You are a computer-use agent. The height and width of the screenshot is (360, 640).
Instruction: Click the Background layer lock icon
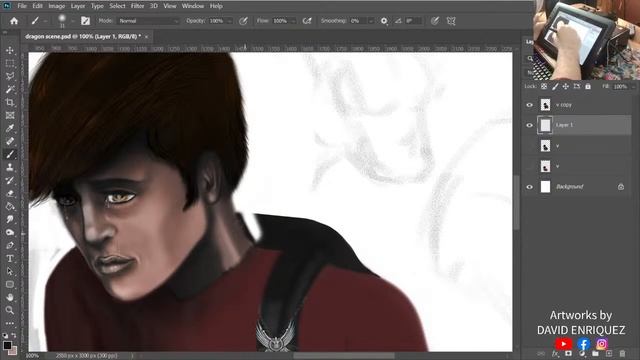[x=621, y=187]
